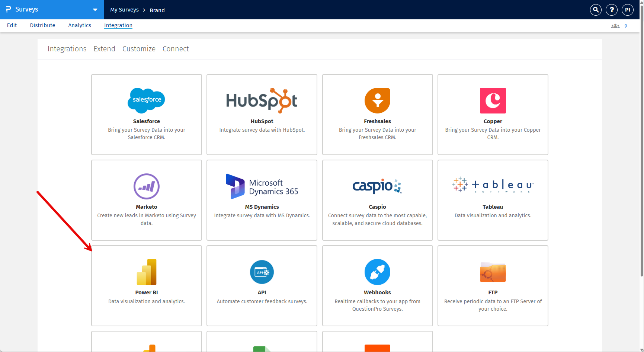This screenshot has height=352, width=644.
Task: Open the HubSpot integration logo
Action: tap(262, 100)
